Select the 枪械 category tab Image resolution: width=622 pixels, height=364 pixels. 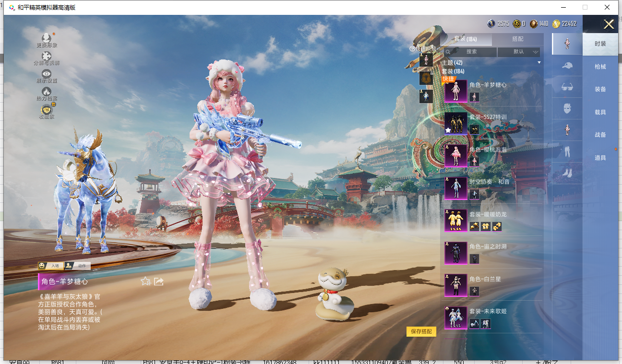[600, 67]
